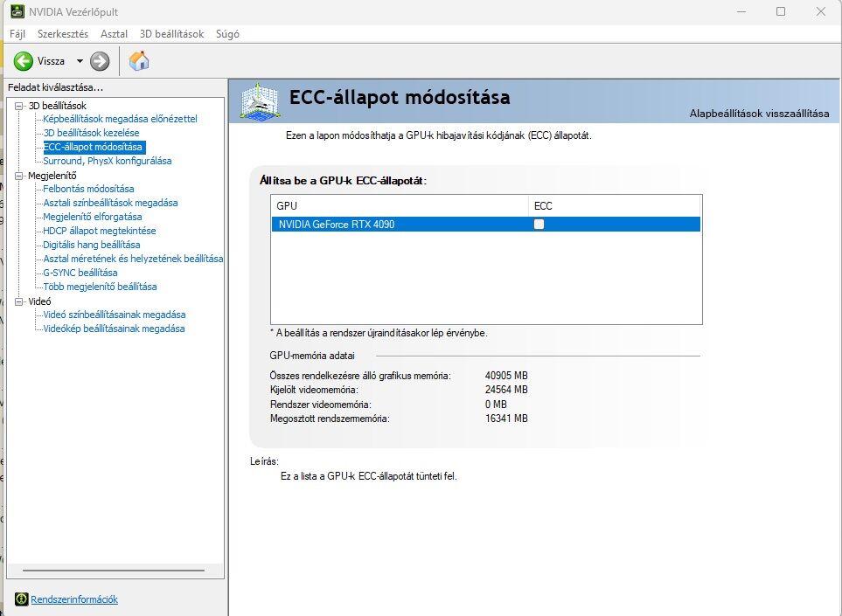Select Megjelenítő elforgatása
This screenshot has width=842, height=616.
tap(93, 216)
